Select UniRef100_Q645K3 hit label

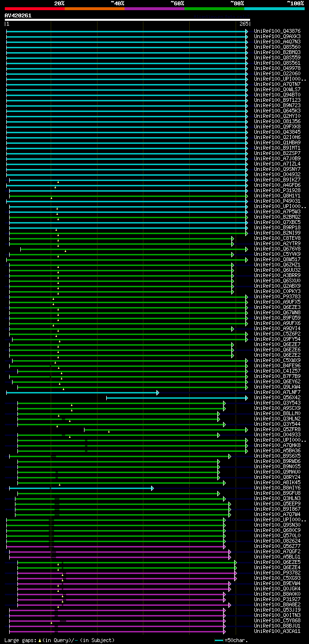(277, 111)
